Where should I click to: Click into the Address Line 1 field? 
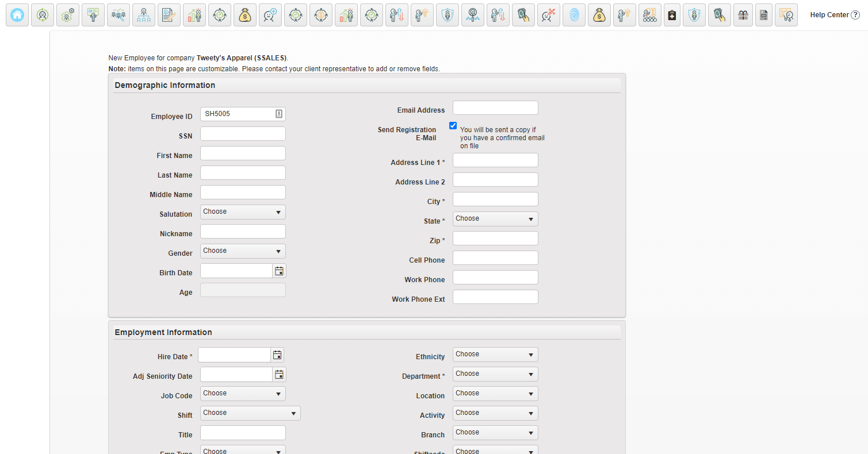click(495, 160)
